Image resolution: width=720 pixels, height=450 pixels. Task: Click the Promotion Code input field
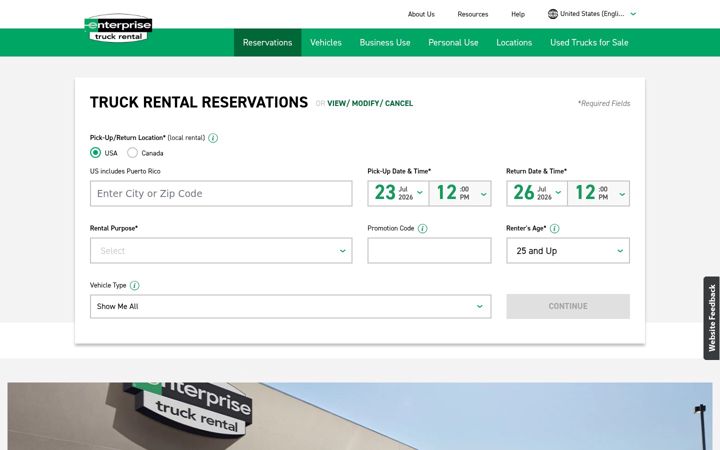pyautogui.click(x=429, y=250)
